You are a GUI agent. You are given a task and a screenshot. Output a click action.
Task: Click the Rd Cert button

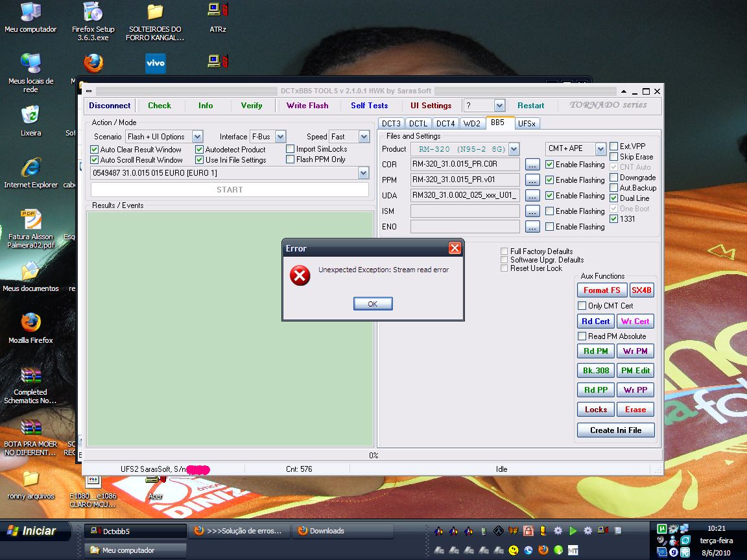(595, 321)
